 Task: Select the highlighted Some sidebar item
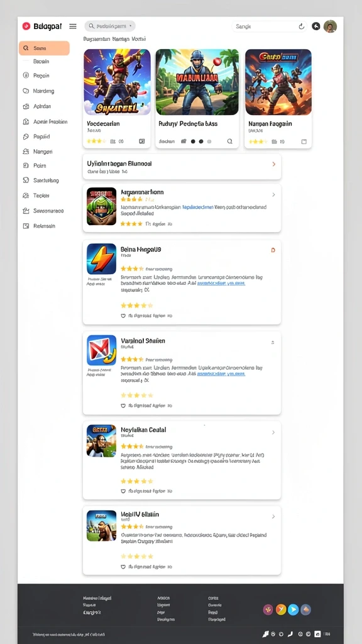(45, 48)
